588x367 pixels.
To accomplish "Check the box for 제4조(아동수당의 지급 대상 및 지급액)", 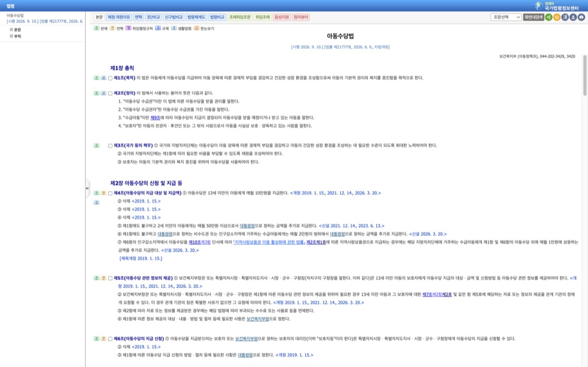I will [110, 193].
